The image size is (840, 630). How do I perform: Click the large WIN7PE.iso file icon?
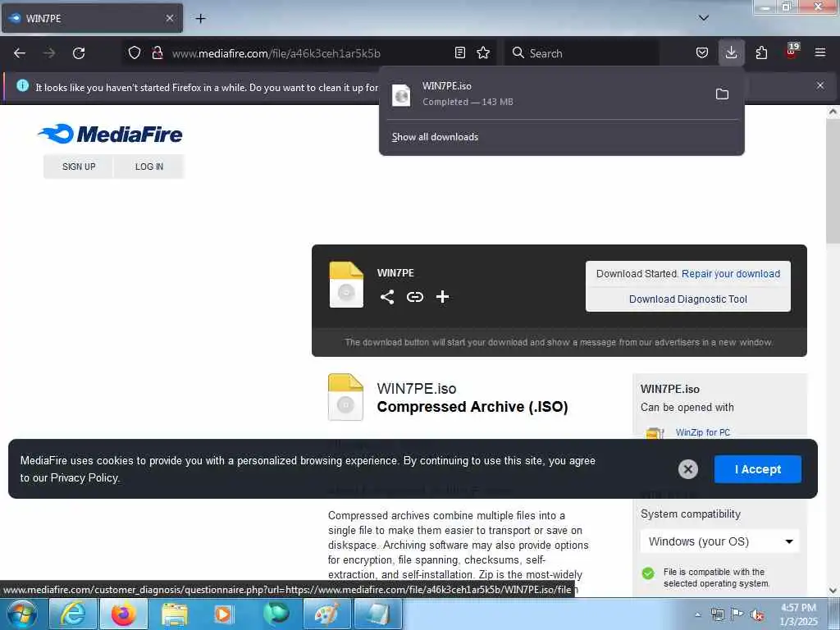click(x=345, y=397)
